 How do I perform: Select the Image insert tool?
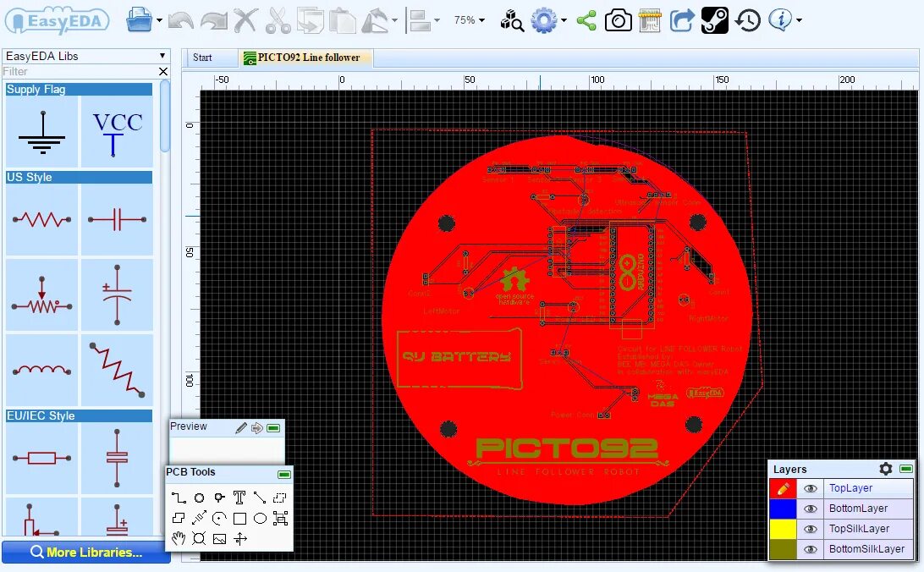219,538
